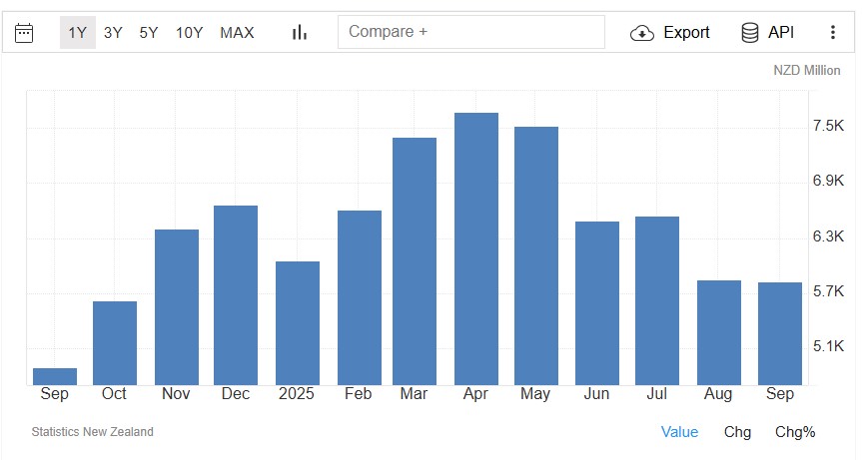
Task: Switch to Chg display option
Action: [737, 432]
